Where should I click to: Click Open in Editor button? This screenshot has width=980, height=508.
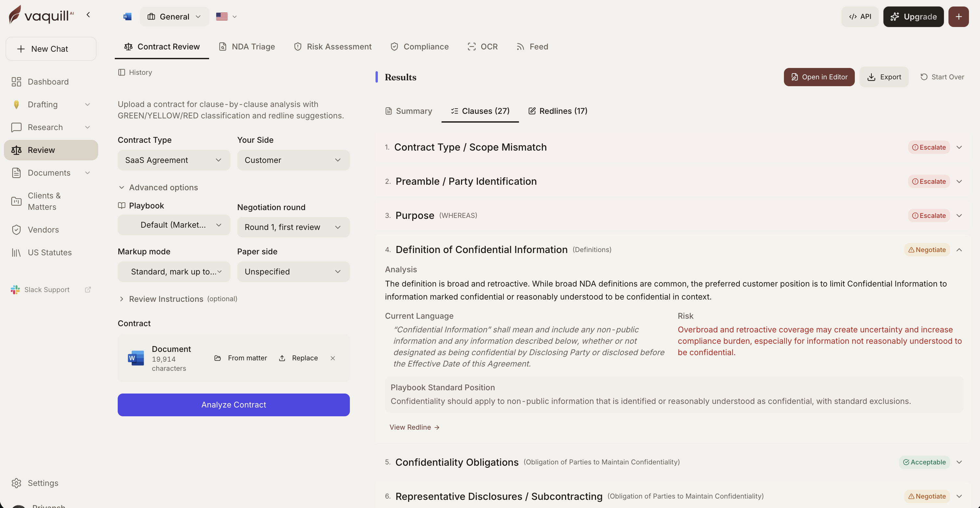click(819, 77)
